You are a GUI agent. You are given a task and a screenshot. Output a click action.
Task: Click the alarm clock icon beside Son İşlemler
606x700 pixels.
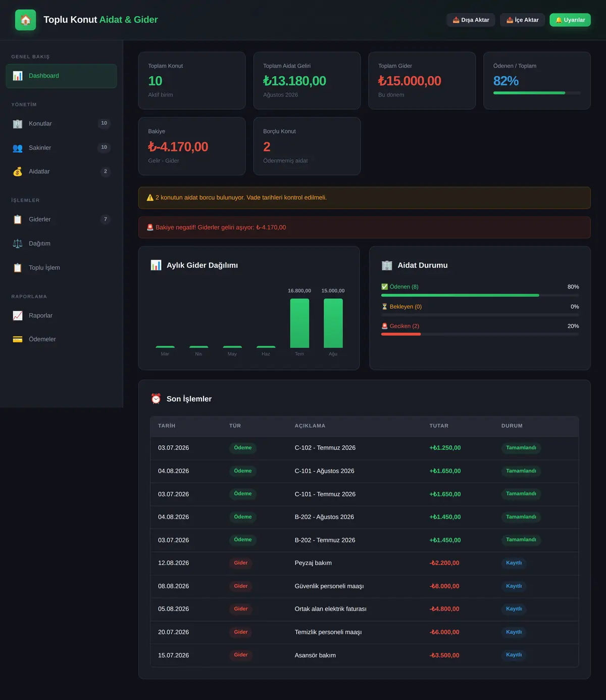(156, 399)
